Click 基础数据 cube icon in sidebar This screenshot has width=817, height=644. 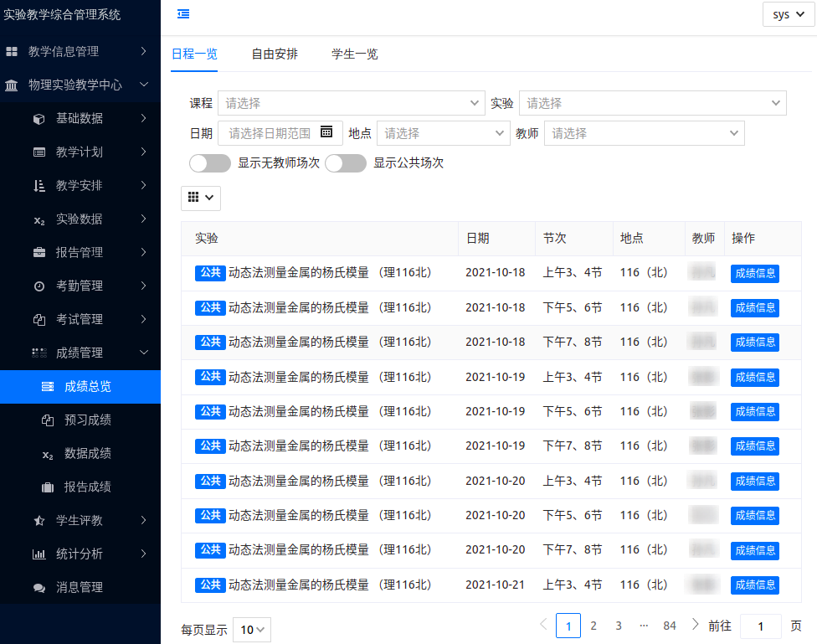pyautogui.click(x=39, y=119)
